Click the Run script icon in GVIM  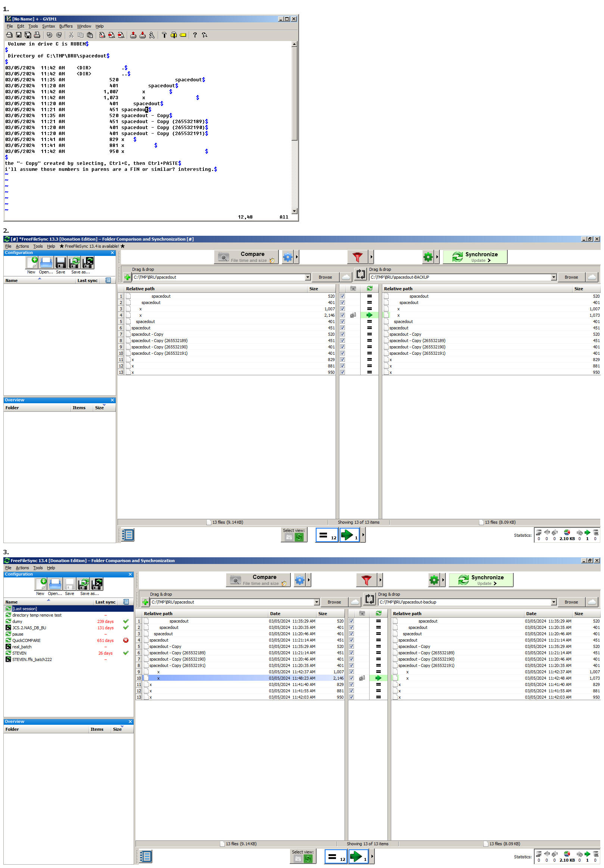tap(152, 35)
